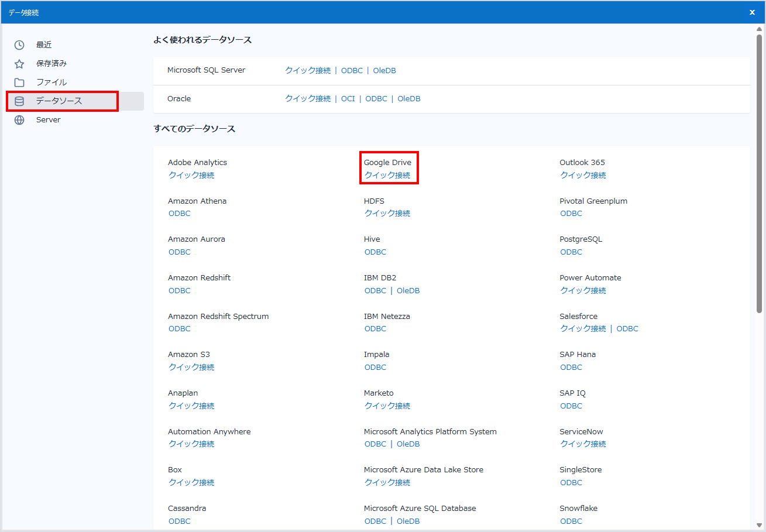
Task: Click ODBC under PostgreSQL
Action: tap(571, 252)
